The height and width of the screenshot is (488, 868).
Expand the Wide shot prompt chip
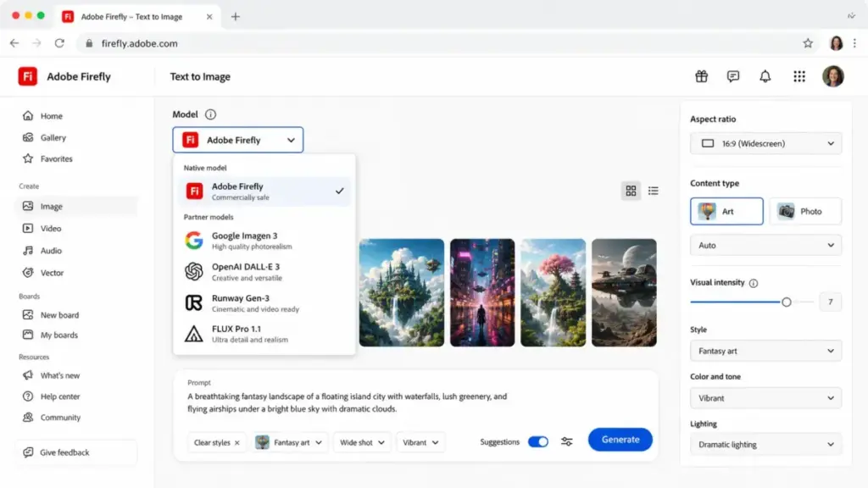click(x=362, y=442)
